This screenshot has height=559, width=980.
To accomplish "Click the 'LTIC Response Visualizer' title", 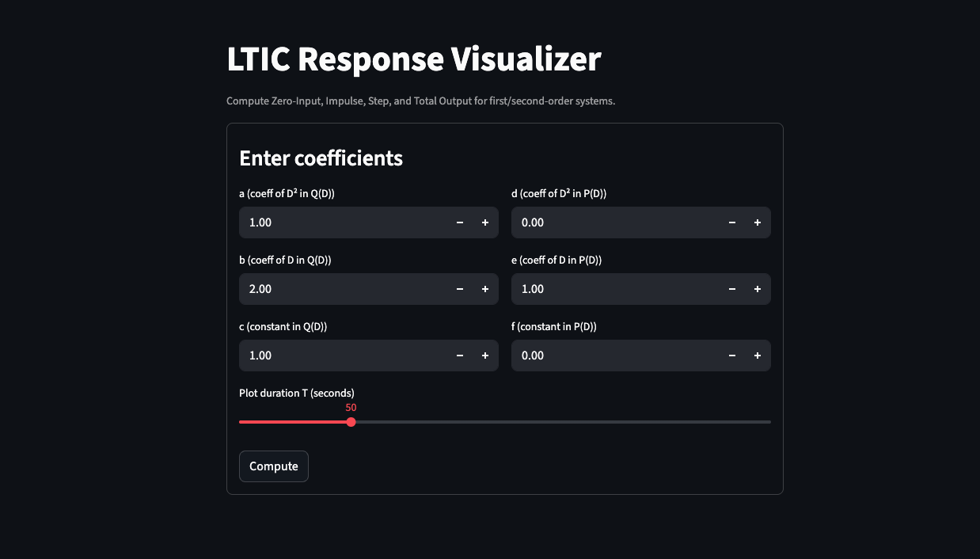I will tap(414, 59).
